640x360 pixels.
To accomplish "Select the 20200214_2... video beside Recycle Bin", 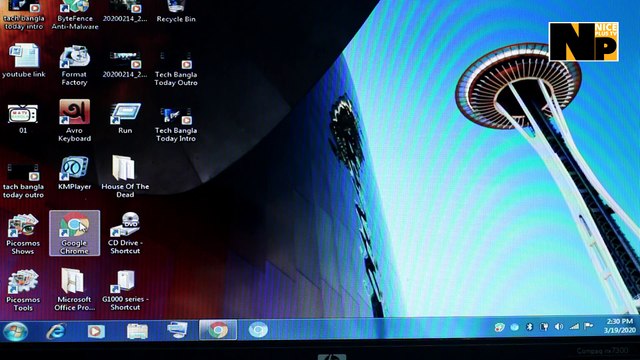I will click(125, 12).
